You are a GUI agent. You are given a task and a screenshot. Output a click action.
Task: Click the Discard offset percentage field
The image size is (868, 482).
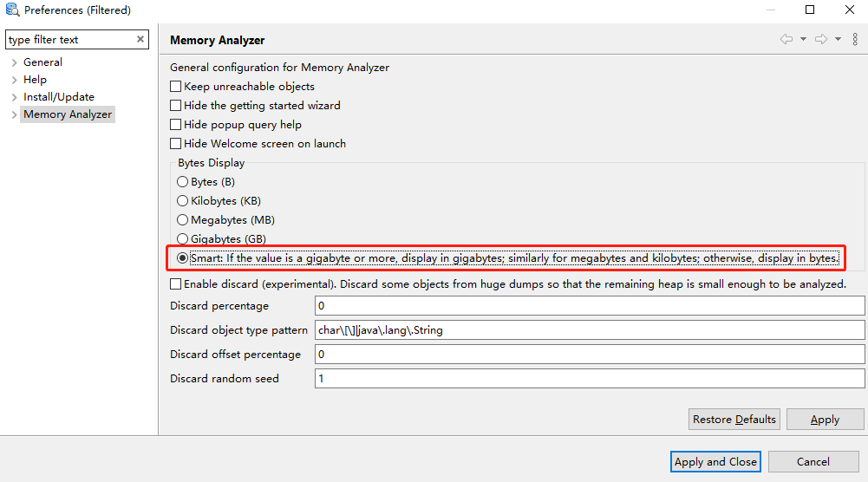(x=590, y=355)
